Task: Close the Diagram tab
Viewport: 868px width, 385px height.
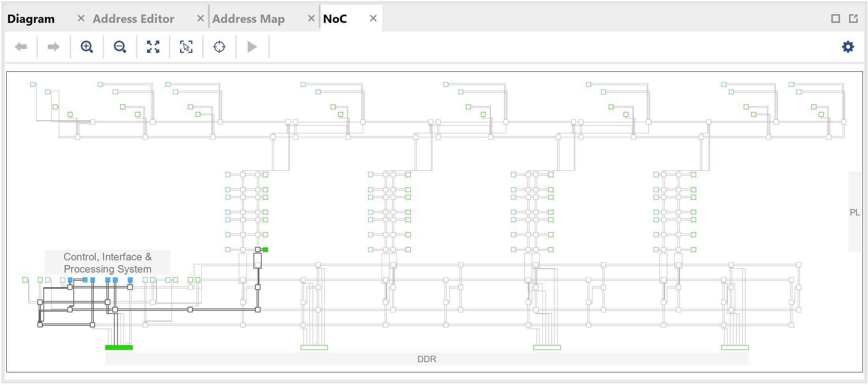Action: coord(81,19)
